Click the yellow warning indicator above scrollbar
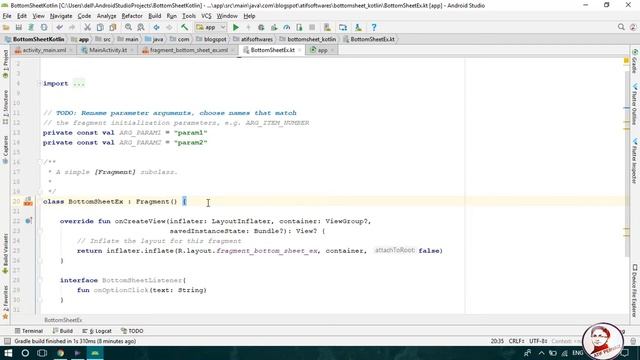This screenshot has width=640, height=360. click(x=626, y=60)
